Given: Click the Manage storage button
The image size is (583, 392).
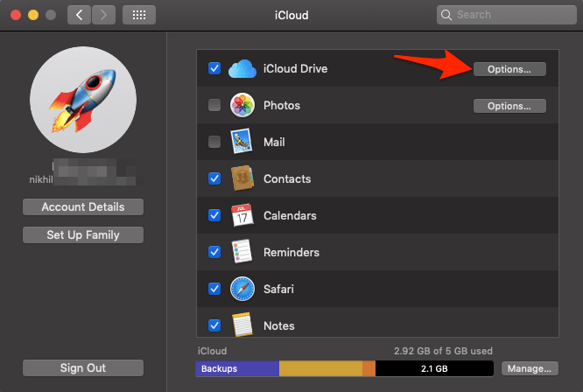Looking at the screenshot, I should pos(530,368).
